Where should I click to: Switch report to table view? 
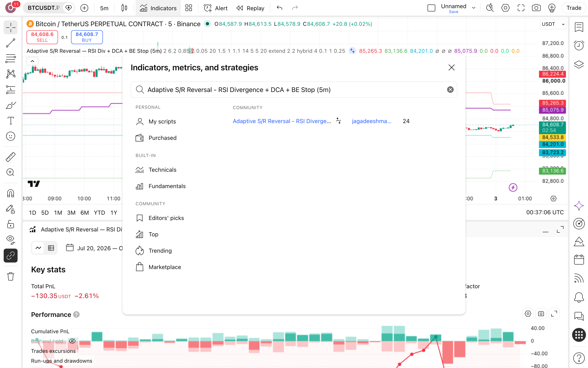(51, 248)
